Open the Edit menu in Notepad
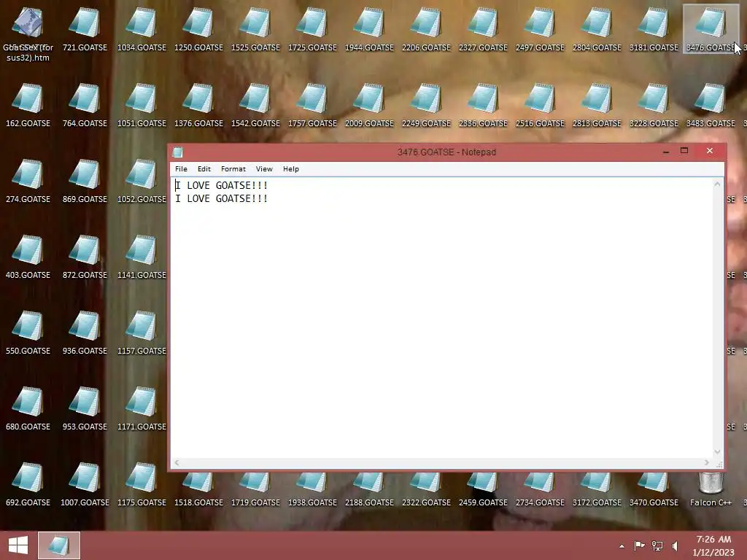This screenshot has height=560, width=747. coord(204,169)
